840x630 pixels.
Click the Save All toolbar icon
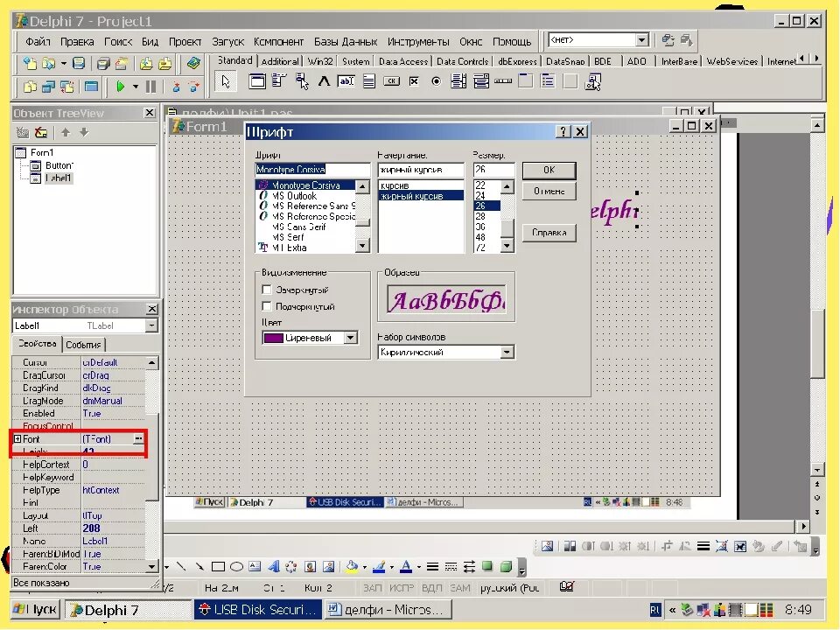pos(103,64)
